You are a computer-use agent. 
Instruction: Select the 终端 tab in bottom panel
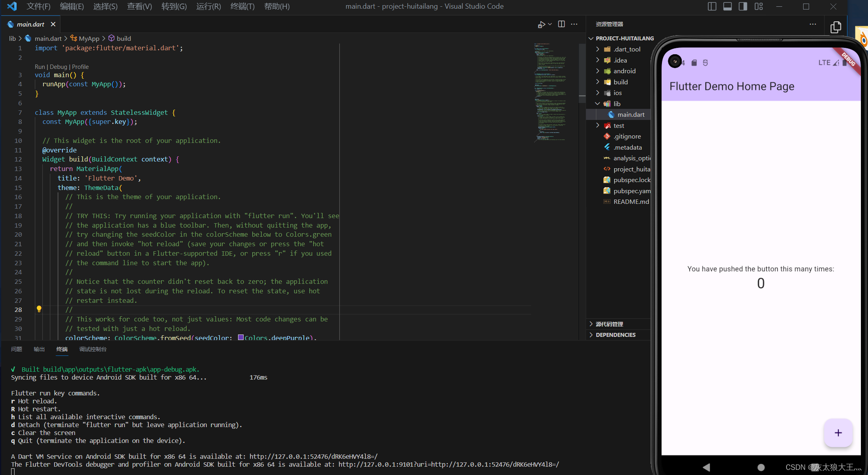(x=61, y=349)
